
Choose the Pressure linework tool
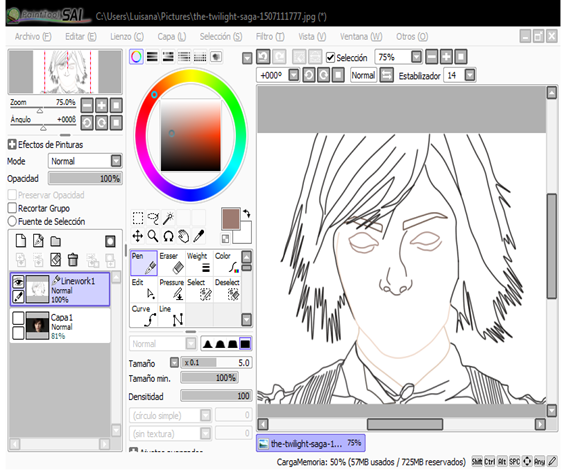tap(172, 289)
